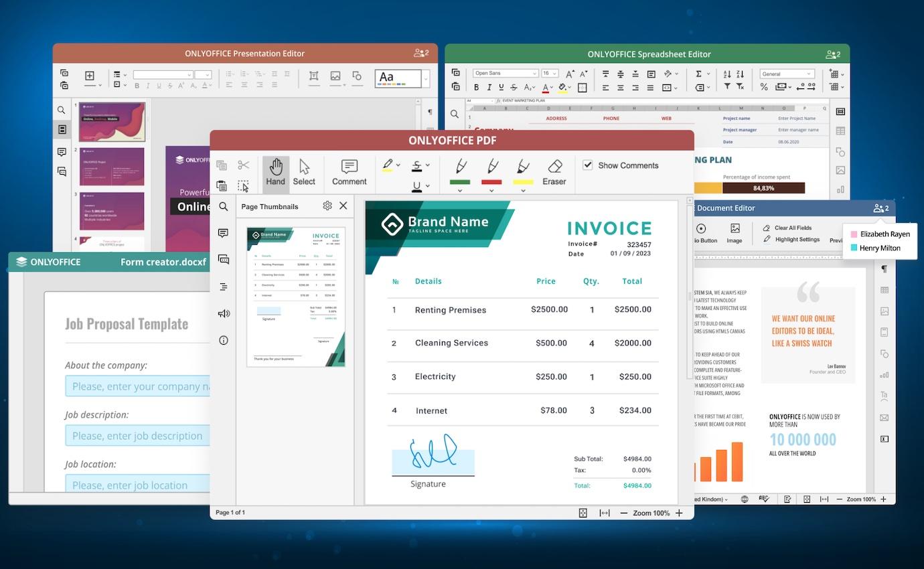
Task: Click the feedback megaphone icon in PDF sidebar
Action: pos(224,313)
